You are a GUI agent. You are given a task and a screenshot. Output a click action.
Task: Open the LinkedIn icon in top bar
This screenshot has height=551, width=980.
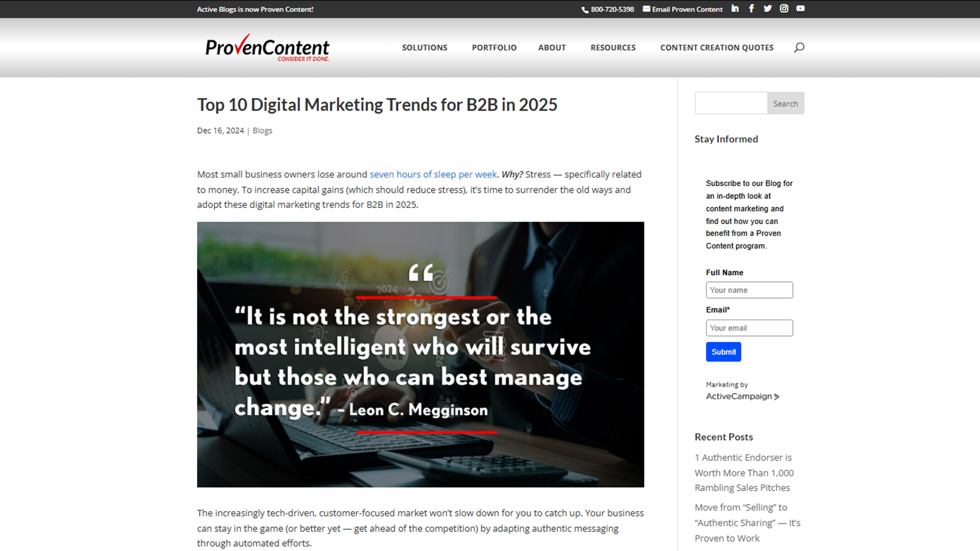tap(735, 9)
